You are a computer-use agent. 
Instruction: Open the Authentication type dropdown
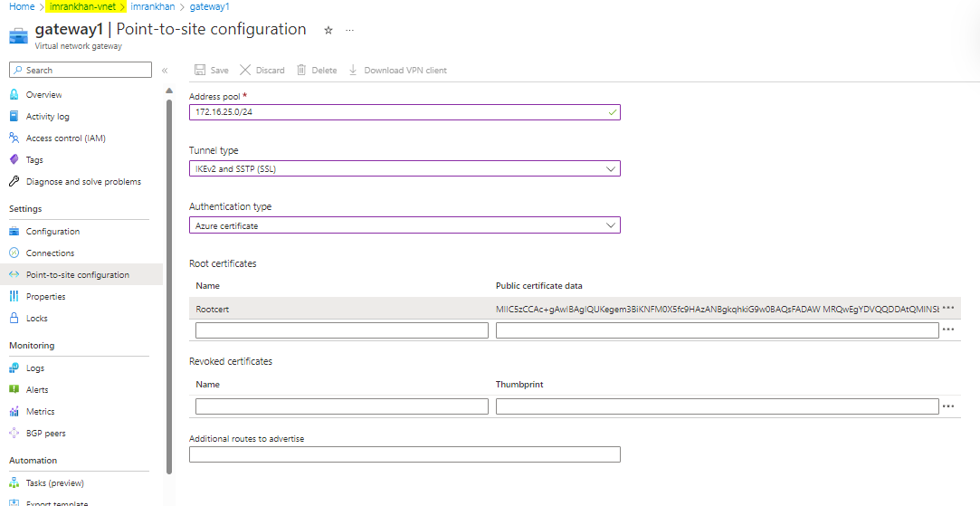(404, 225)
